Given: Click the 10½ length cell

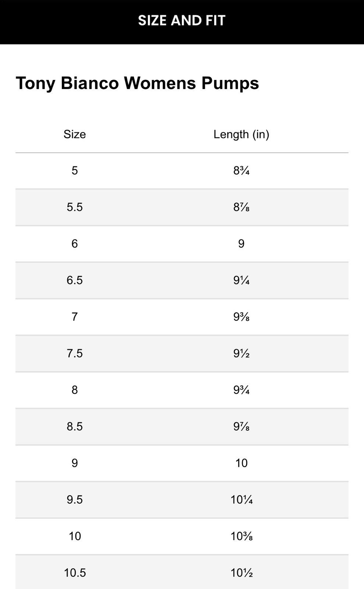Looking at the screenshot, I should [x=241, y=573].
